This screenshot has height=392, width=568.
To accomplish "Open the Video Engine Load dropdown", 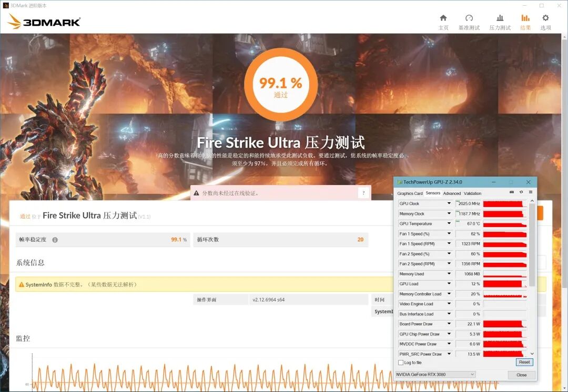I will 449,304.
